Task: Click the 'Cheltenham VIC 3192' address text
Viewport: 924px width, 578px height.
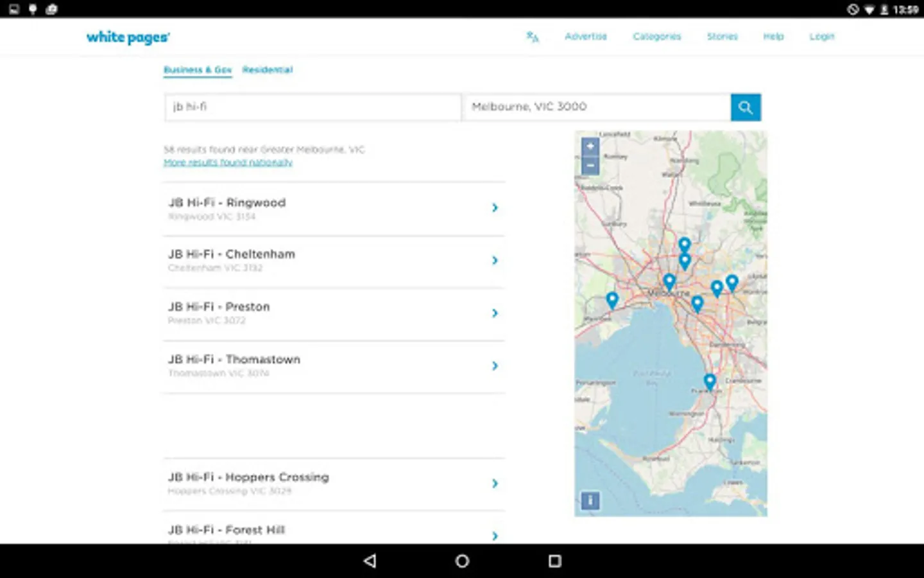Action: (215, 268)
